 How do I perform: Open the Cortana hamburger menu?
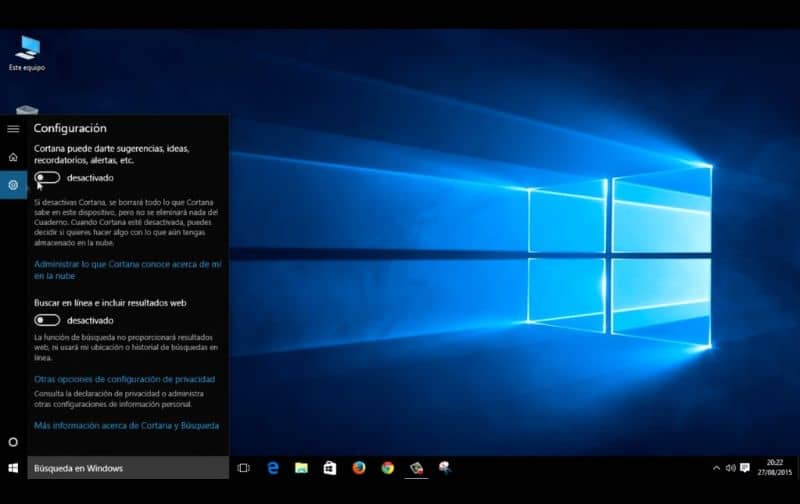(x=13, y=129)
